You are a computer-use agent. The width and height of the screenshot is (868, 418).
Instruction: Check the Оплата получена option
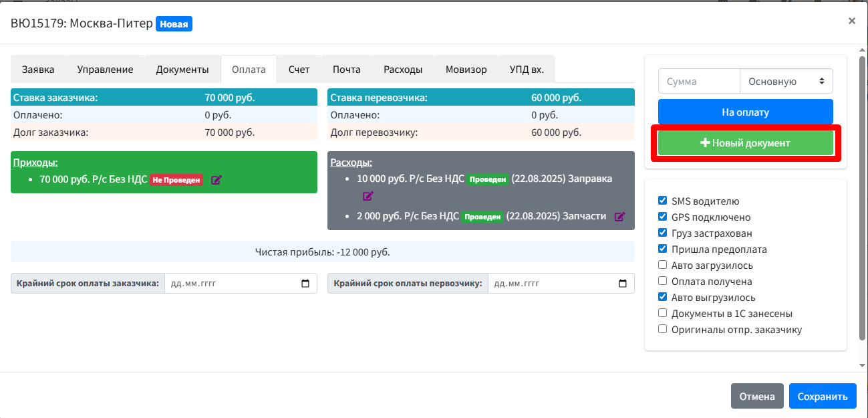click(x=662, y=281)
